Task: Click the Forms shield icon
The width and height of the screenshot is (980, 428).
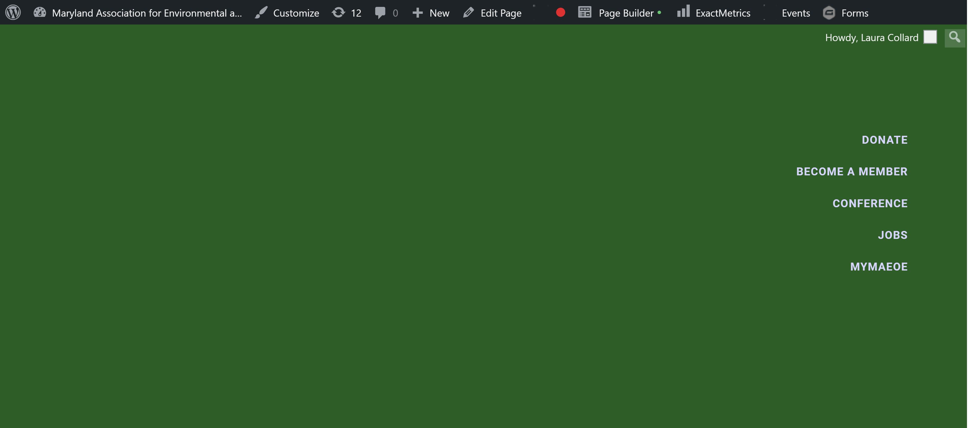Action: pyautogui.click(x=829, y=13)
